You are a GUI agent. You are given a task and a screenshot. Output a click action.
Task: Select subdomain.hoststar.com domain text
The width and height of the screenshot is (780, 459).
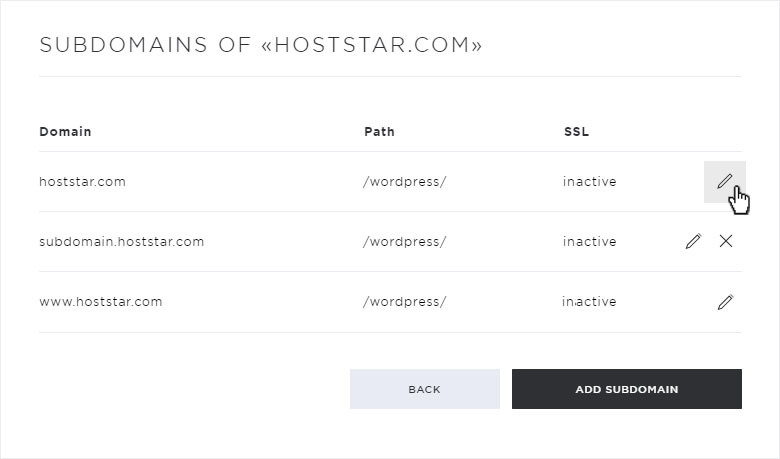(122, 242)
